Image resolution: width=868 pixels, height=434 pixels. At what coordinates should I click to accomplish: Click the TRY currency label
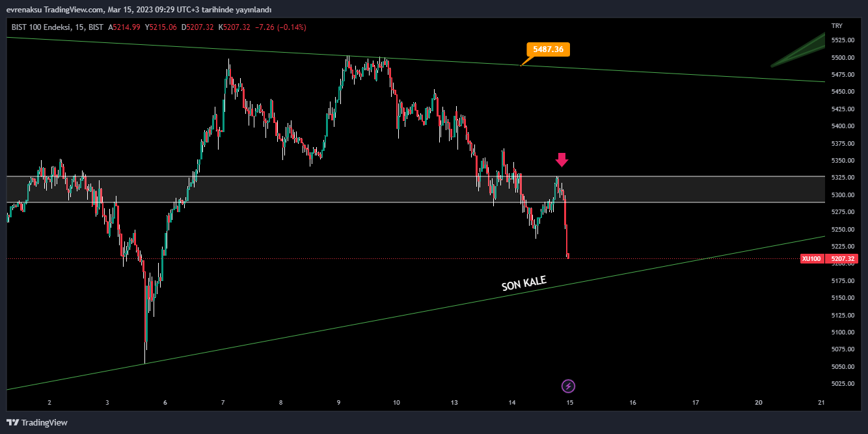837,26
